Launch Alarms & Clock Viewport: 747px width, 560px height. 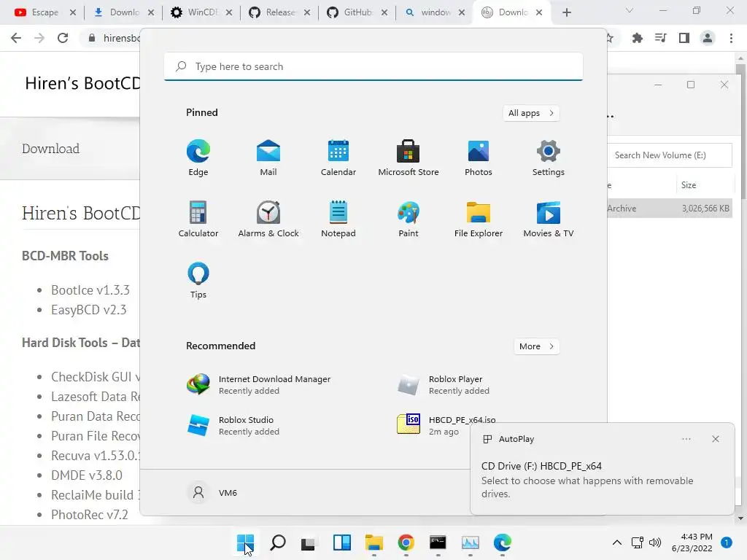pos(268,219)
